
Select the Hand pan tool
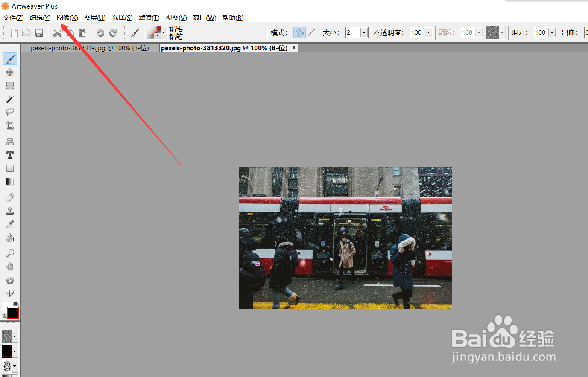tap(10, 267)
